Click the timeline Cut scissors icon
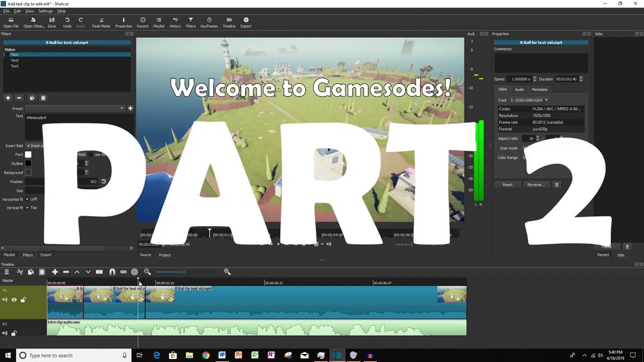Image resolution: width=644 pixels, height=362 pixels. coord(20,272)
